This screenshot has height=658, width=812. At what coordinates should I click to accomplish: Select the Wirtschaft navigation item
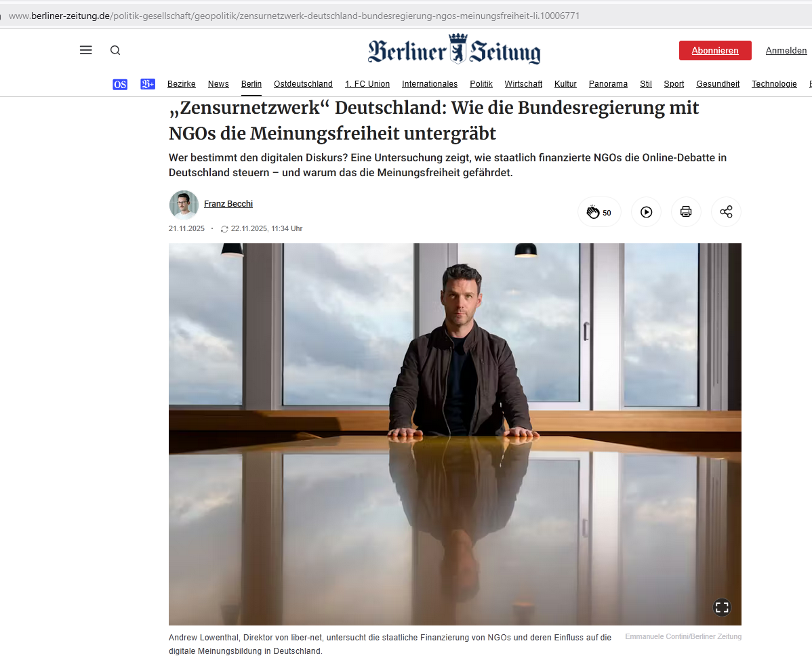click(x=523, y=84)
